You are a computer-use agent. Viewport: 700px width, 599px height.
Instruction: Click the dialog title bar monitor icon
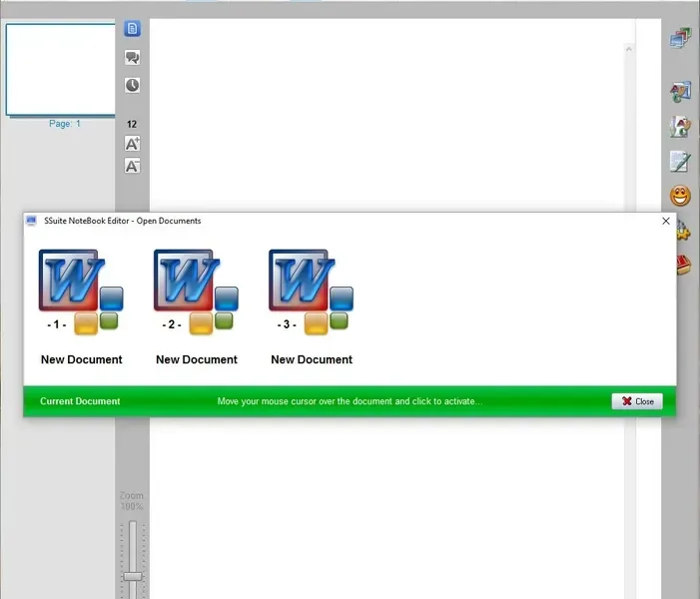pos(31,221)
